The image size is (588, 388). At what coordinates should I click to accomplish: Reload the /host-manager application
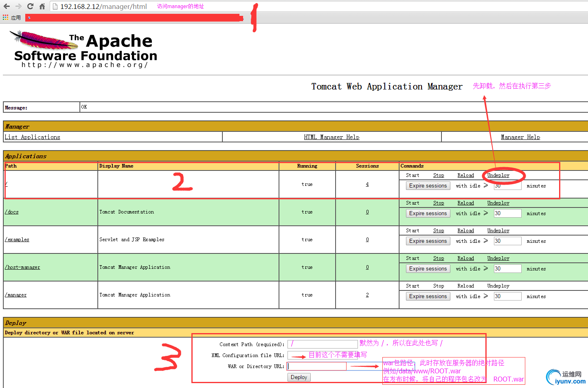click(465, 258)
